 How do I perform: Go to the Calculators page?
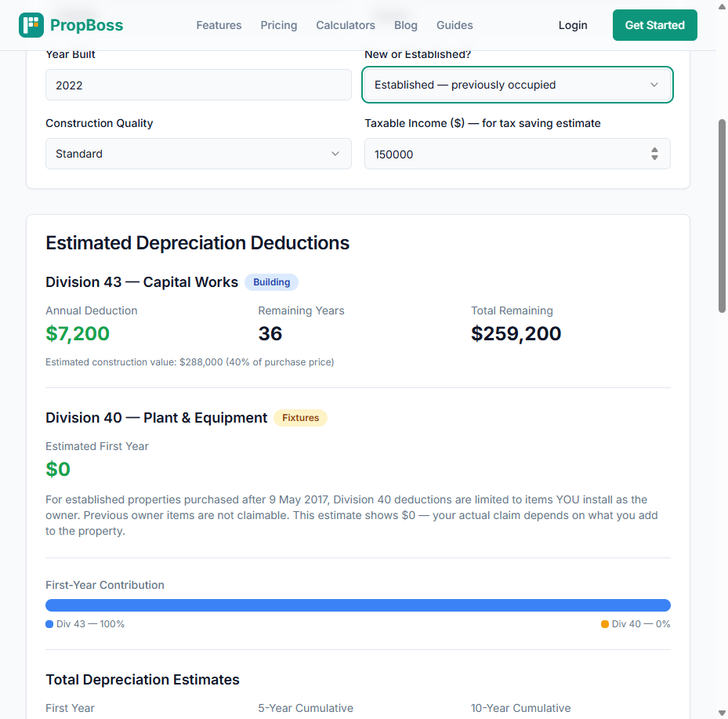(346, 24)
